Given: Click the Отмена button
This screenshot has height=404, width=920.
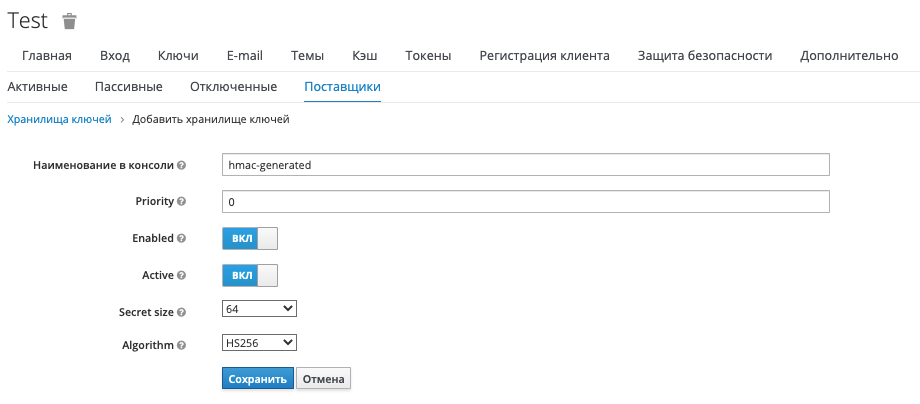Looking at the screenshot, I should tap(323, 379).
